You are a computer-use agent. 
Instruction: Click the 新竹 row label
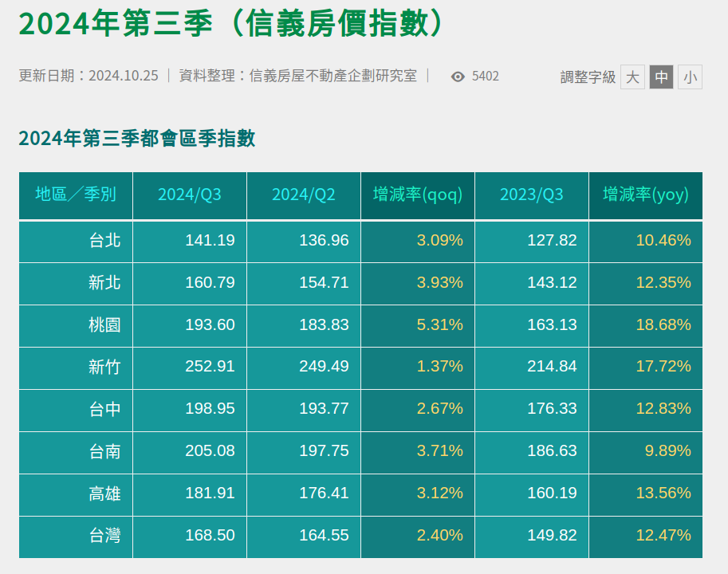[x=104, y=367]
